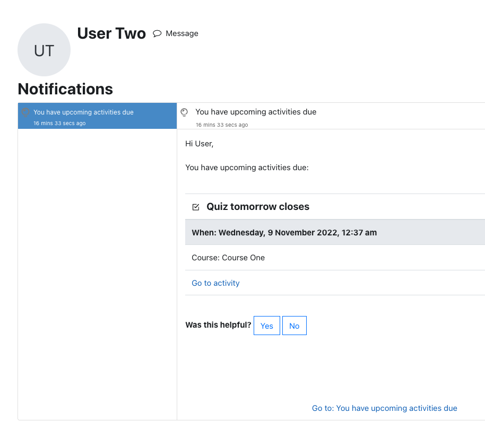Click the speech bubble Message icon
The width and height of the screenshot is (485, 448).
click(x=157, y=33)
